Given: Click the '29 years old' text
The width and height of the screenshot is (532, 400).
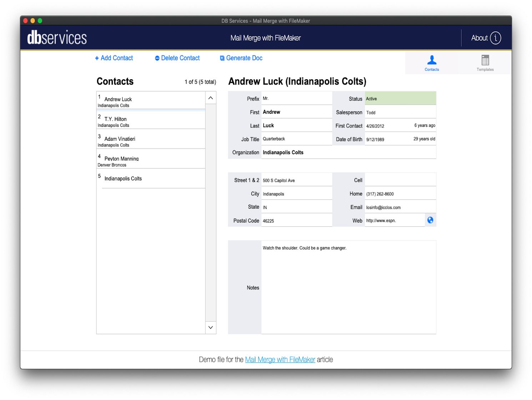Looking at the screenshot, I should coord(424,139).
